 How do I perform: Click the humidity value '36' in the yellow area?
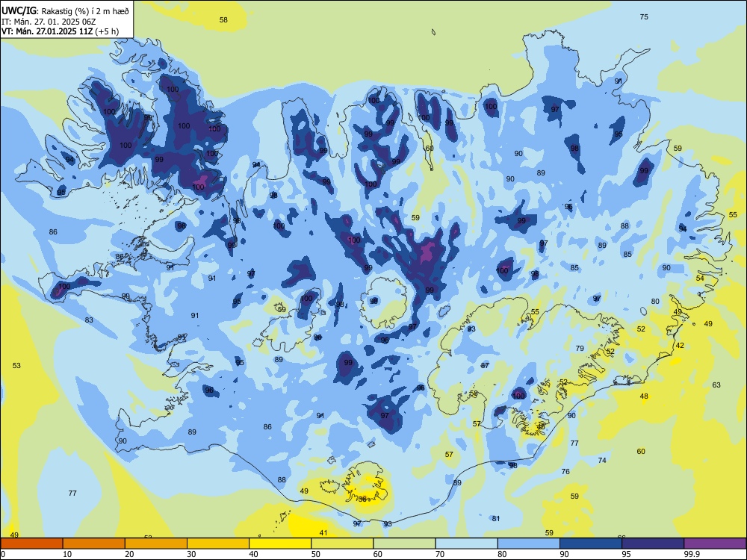362,499
